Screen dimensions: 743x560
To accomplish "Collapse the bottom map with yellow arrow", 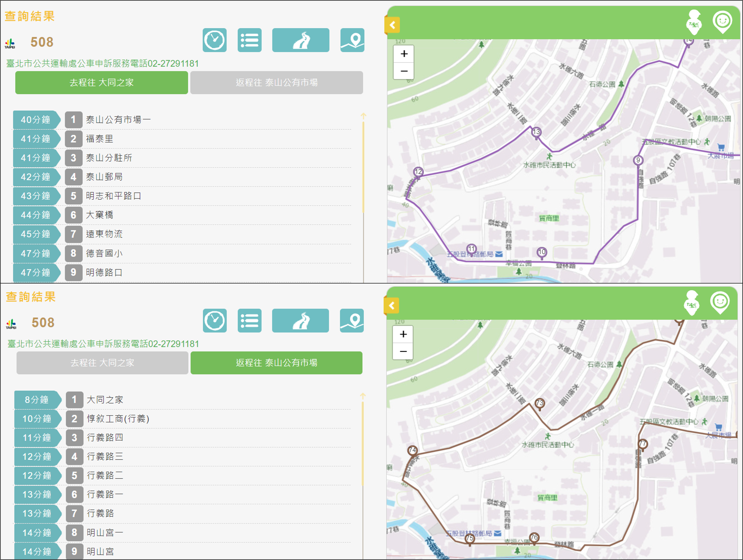I will click(391, 306).
